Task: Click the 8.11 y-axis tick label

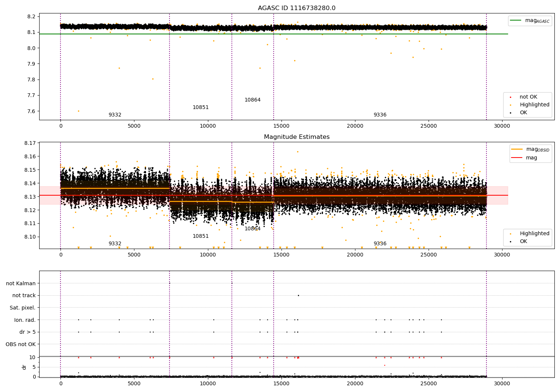Action: (30, 224)
